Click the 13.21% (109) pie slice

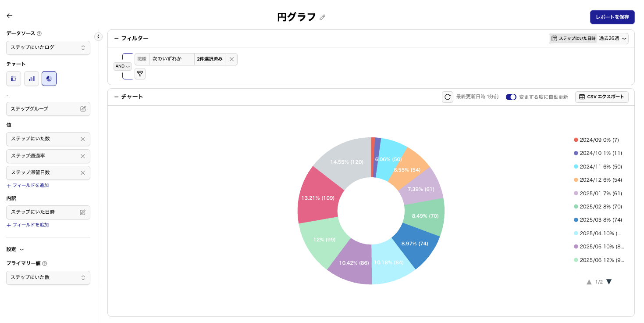pos(317,197)
